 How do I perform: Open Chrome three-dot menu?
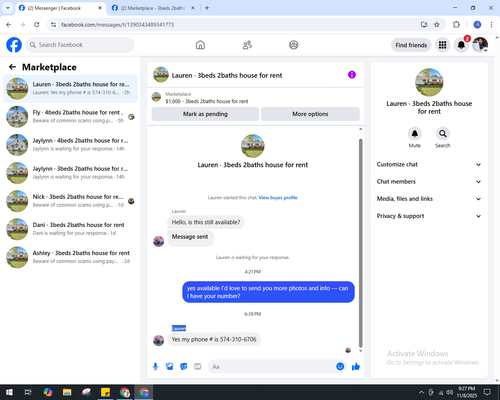coord(491,25)
